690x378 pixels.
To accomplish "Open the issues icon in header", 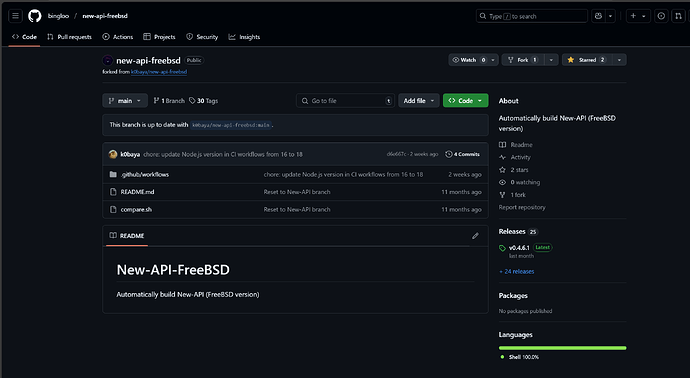I will (661, 16).
